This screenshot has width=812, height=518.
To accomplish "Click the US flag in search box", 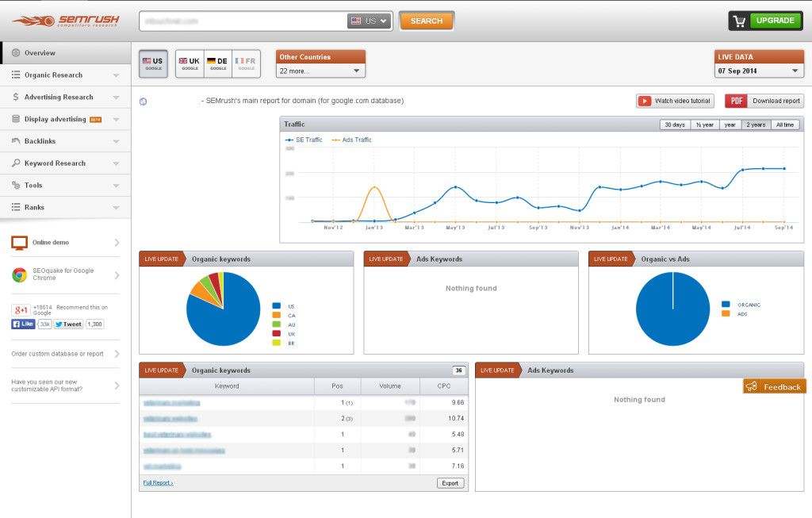I will click(x=356, y=21).
